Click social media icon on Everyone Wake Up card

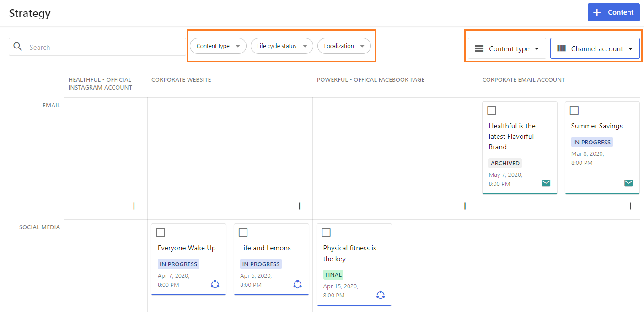coord(215,284)
